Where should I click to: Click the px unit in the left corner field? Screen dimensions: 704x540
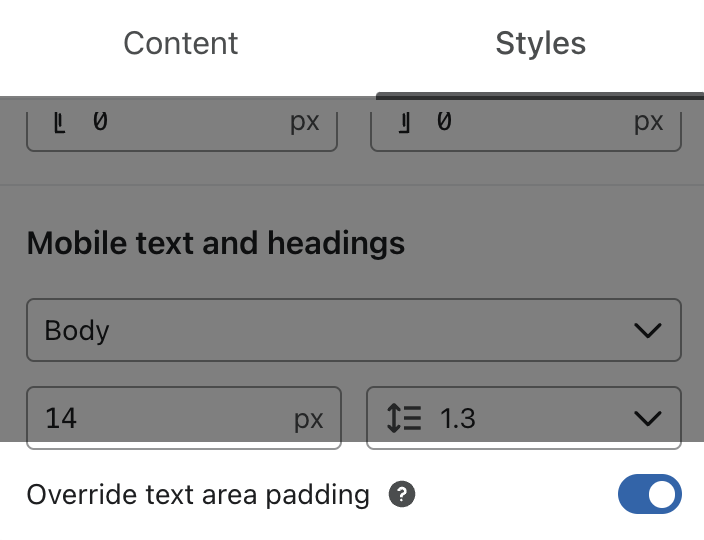point(304,122)
